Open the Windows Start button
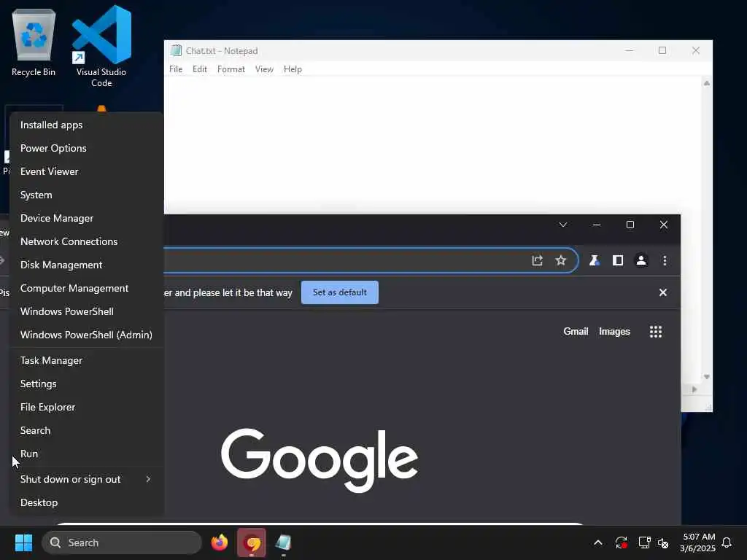The image size is (747, 560). coord(24,542)
